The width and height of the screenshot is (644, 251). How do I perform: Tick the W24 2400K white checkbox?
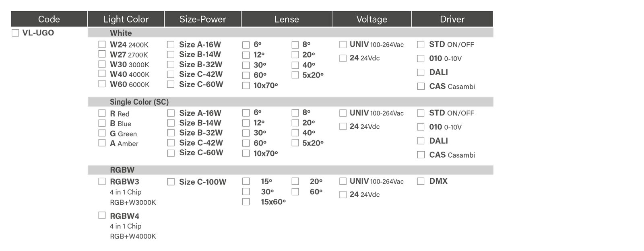click(102, 44)
